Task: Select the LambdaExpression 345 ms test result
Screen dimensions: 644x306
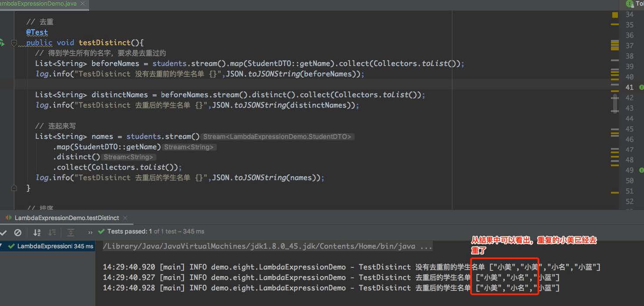Action: [48, 246]
